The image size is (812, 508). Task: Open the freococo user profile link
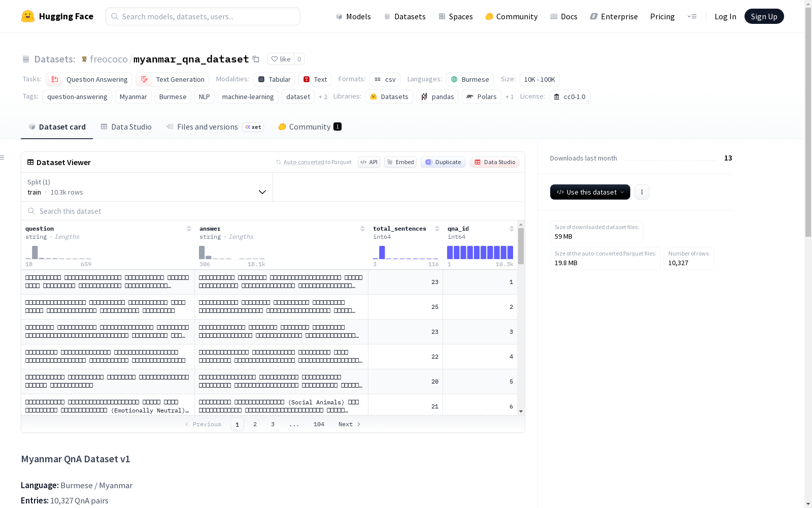(x=109, y=59)
